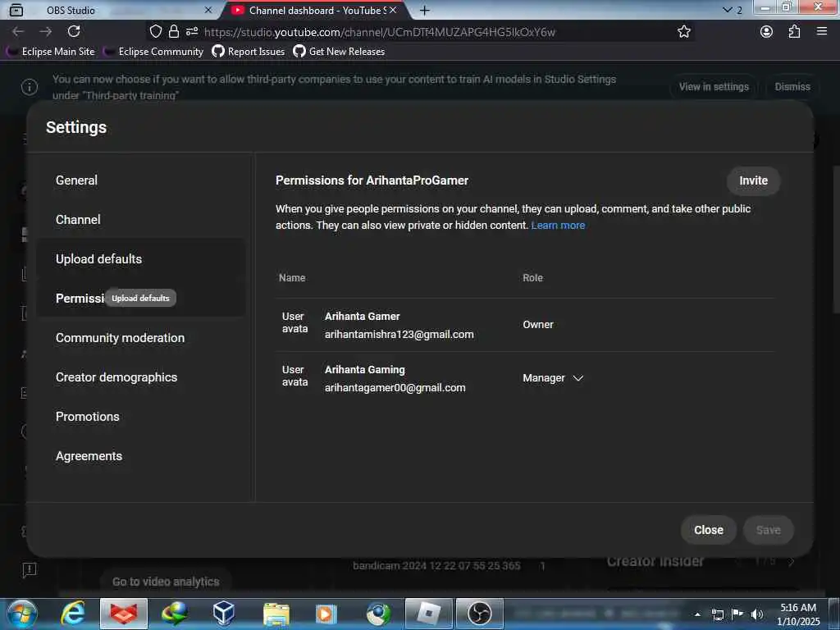Open the Roblox taskbar icon
Viewport: 840px width, 630px height.
428,614
